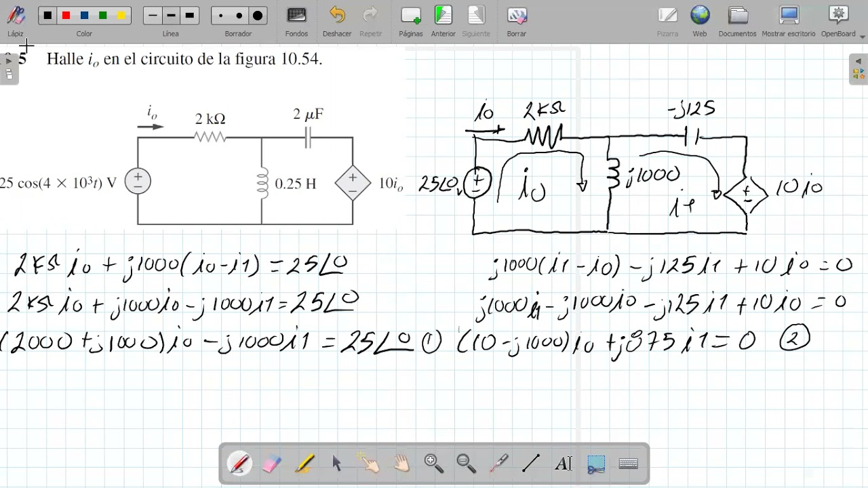Clear the page with Borrar
The height and width of the screenshot is (488, 868).
click(517, 20)
